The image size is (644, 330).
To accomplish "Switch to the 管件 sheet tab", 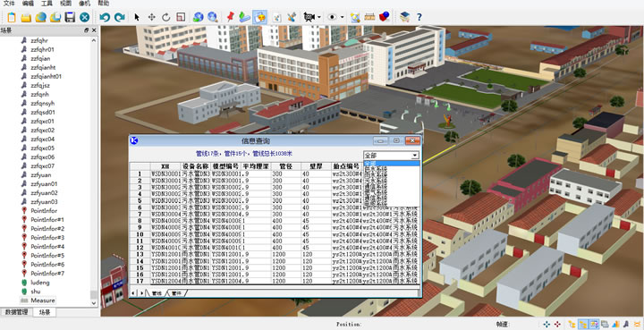I will [x=176, y=293].
